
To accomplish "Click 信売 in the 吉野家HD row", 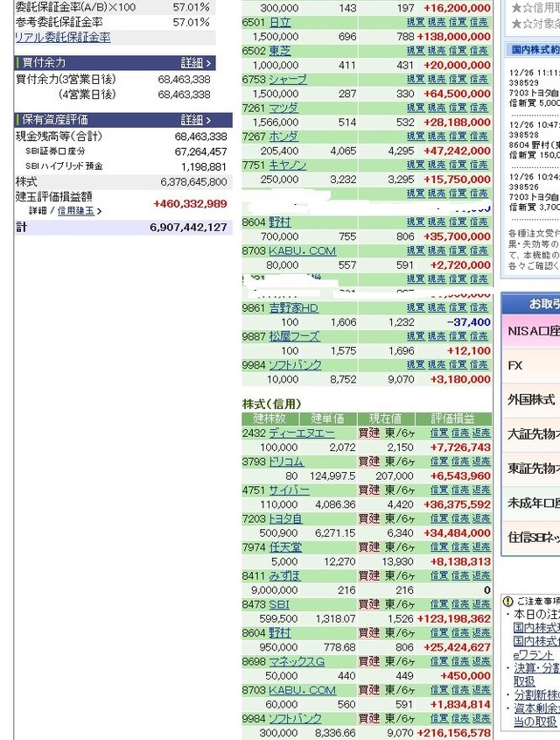I will (479, 308).
